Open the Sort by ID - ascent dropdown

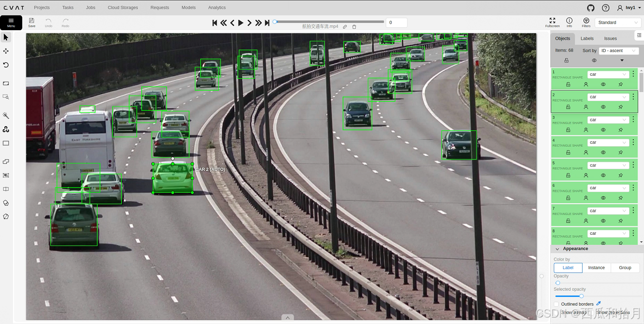point(618,51)
